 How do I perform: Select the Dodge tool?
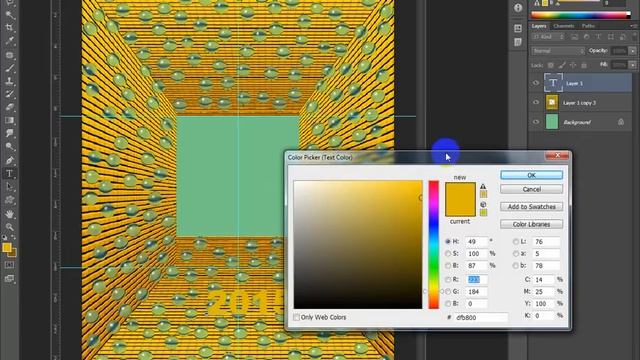point(9,147)
